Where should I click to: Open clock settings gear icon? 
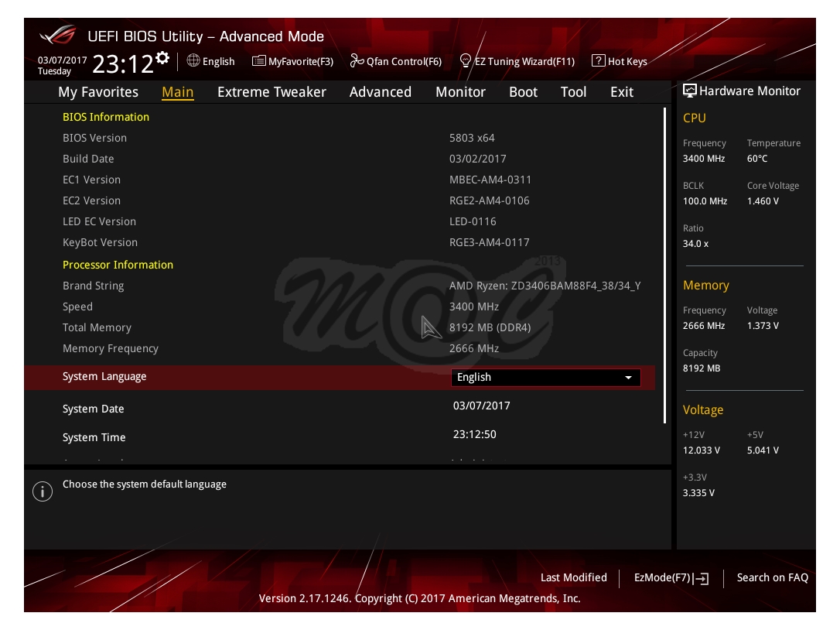[163, 57]
